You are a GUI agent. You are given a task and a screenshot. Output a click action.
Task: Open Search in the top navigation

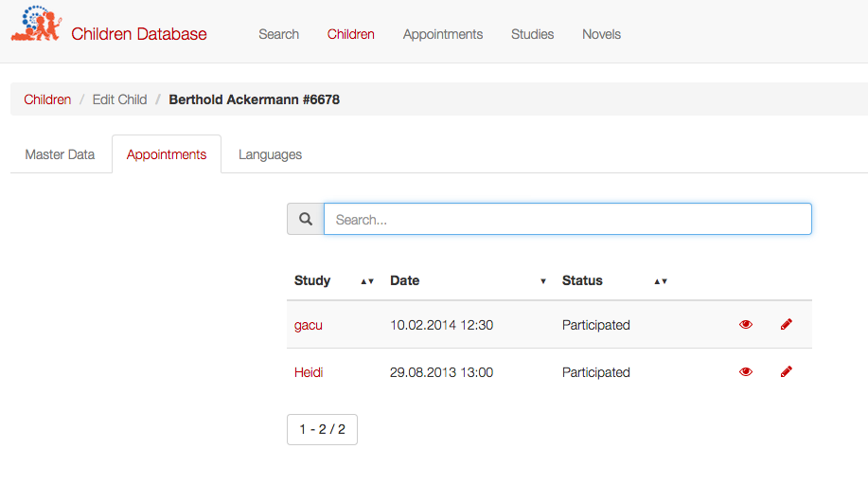(278, 34)
